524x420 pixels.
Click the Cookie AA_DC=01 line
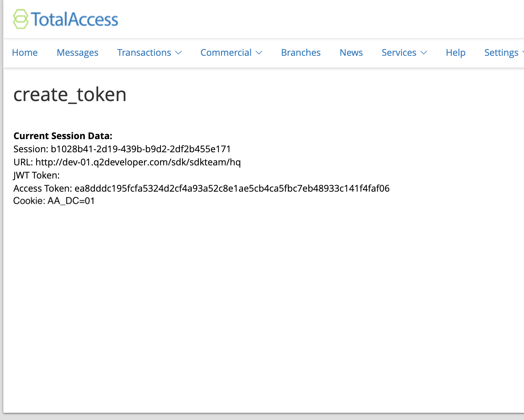(54, 201)
